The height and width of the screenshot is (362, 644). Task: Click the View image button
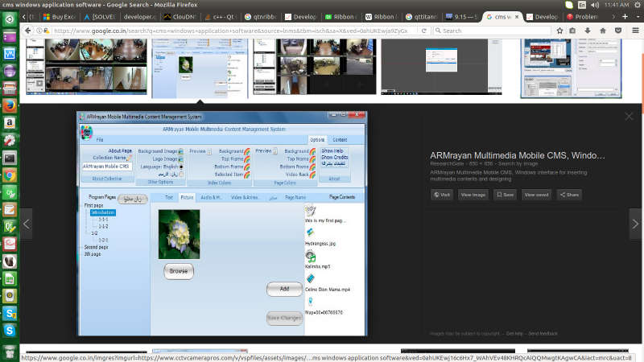(x=473, y=195)
